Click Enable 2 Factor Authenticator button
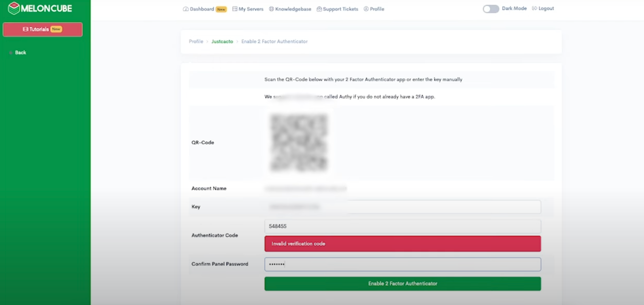The width and height of the screenshot is (644, 305). point(403,283)
